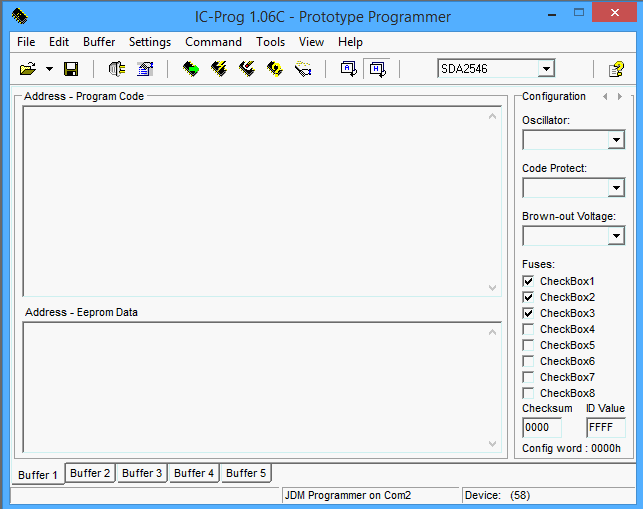643x509 pixels.
Task: Open the View menu
Action: (x=311, y=42)
